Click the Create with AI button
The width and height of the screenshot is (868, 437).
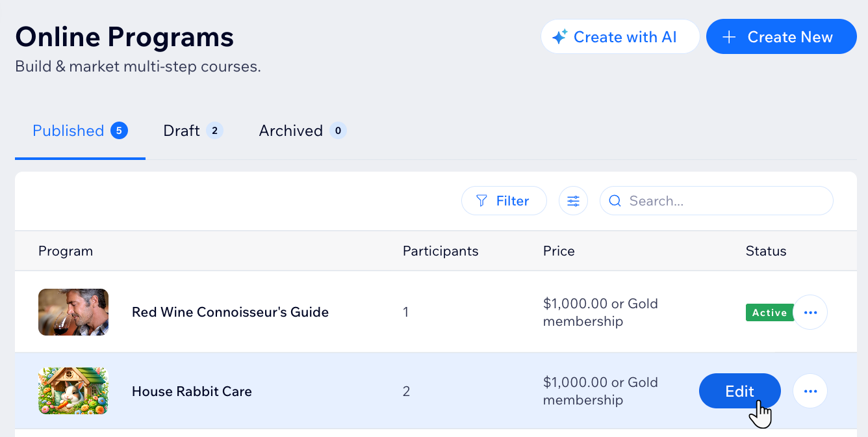620,37
